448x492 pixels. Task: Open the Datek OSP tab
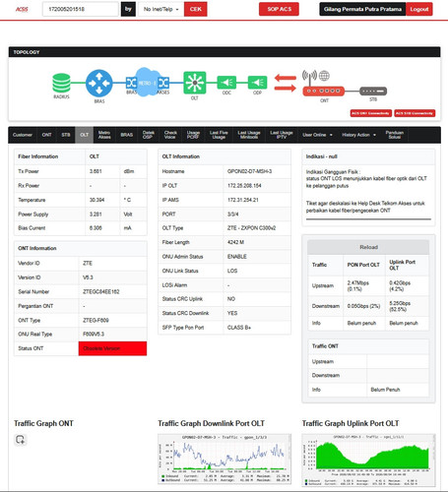148,135
